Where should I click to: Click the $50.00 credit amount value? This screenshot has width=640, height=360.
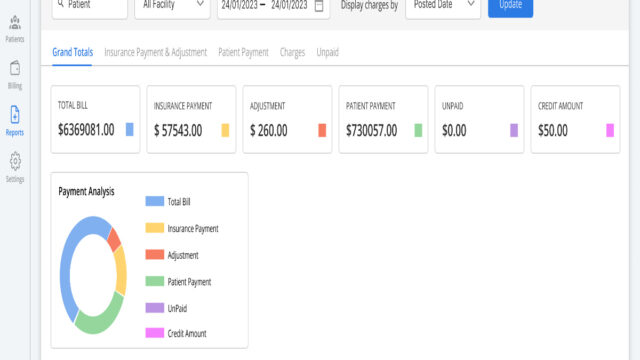click(553, 131)
